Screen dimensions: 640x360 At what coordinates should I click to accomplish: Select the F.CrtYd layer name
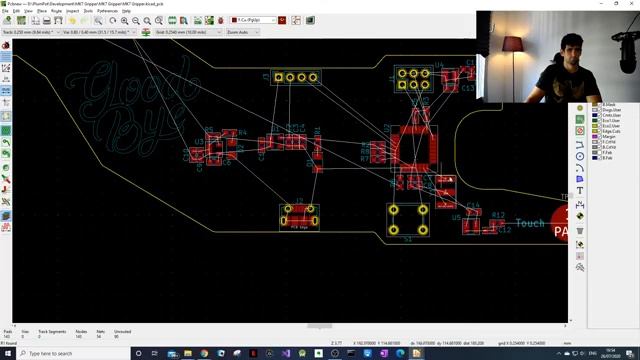609,142
